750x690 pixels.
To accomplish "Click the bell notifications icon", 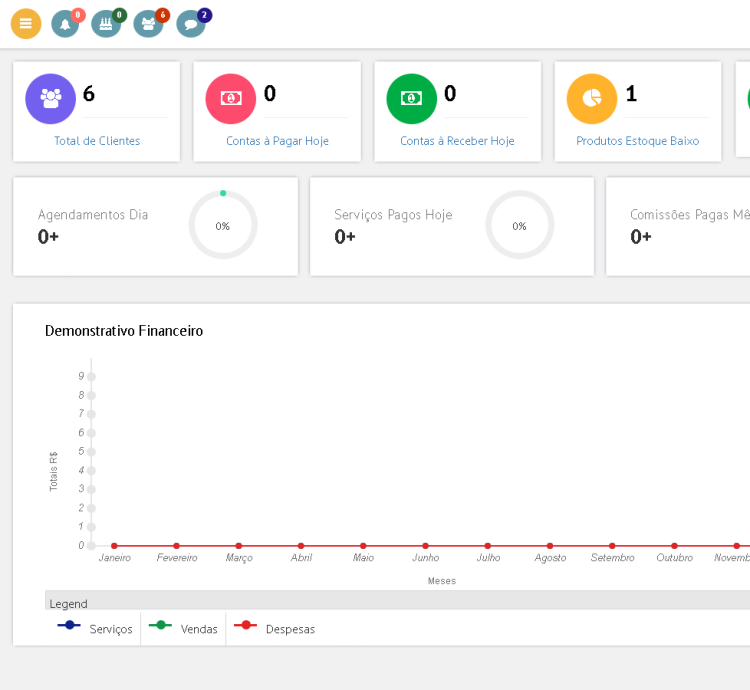I will tap(65, 24).
